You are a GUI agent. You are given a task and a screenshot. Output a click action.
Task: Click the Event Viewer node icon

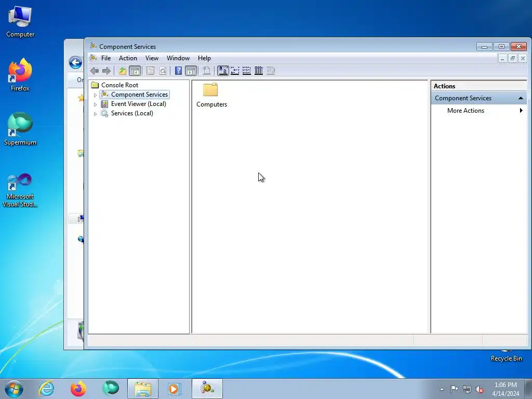pos(104,104)
